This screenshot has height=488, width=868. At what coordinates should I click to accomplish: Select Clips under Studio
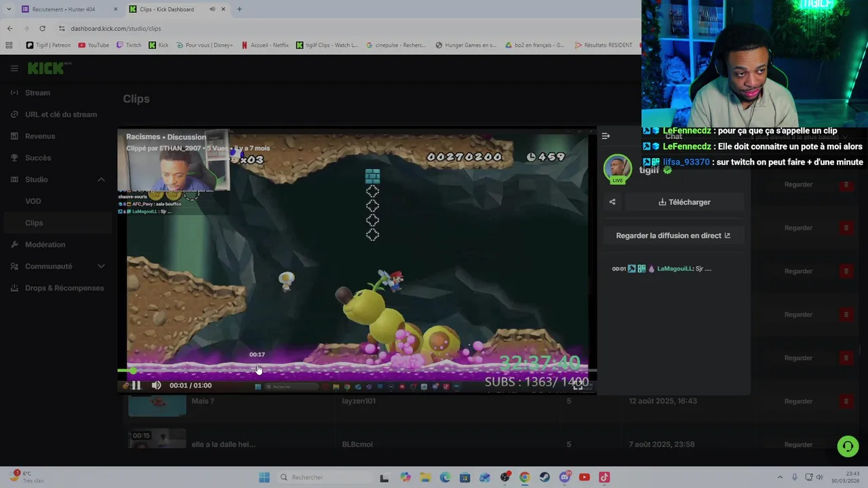(56, 223)
